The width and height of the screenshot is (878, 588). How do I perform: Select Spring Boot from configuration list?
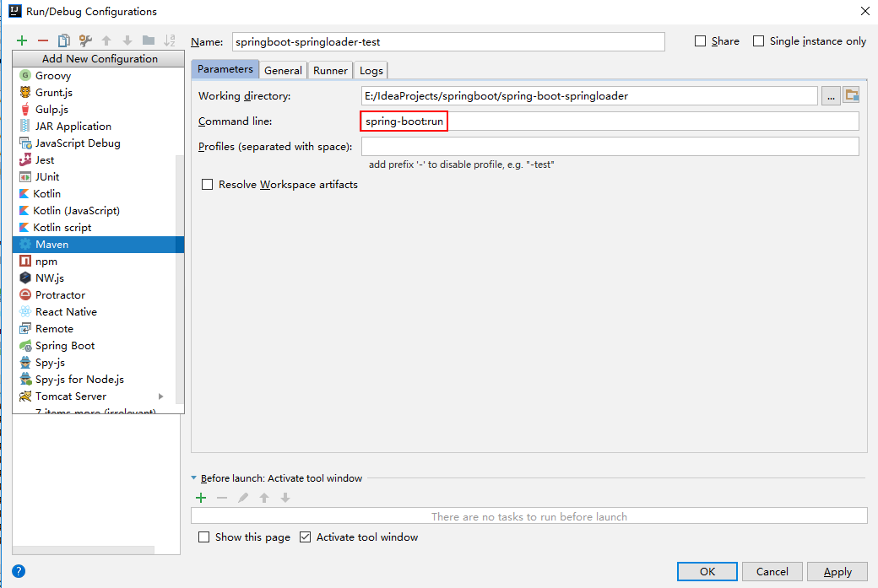65,346
